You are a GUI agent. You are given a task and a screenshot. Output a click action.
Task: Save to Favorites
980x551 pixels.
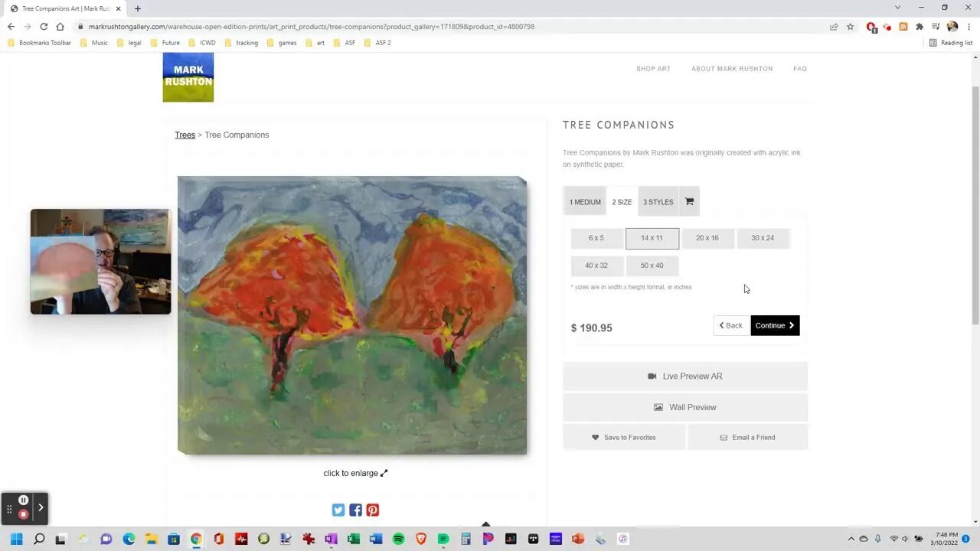coord(624,438)
